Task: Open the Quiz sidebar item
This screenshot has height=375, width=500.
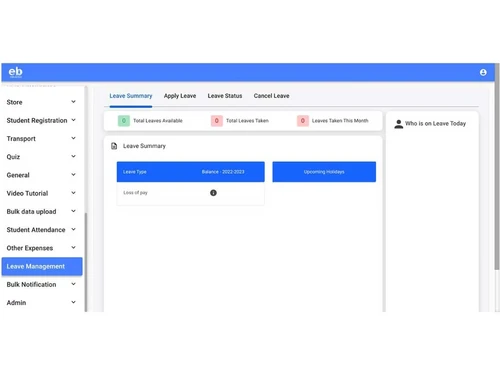Action: (42, 157)
